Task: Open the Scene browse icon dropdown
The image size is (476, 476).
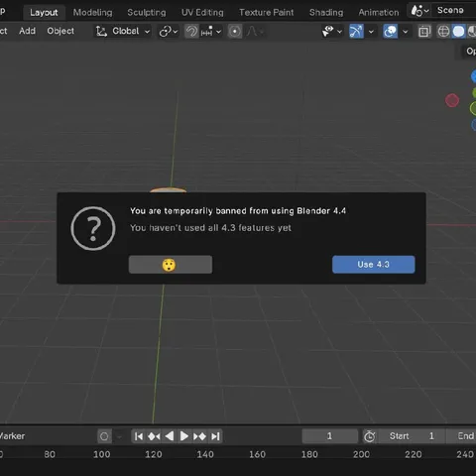Action: point(419,11)
